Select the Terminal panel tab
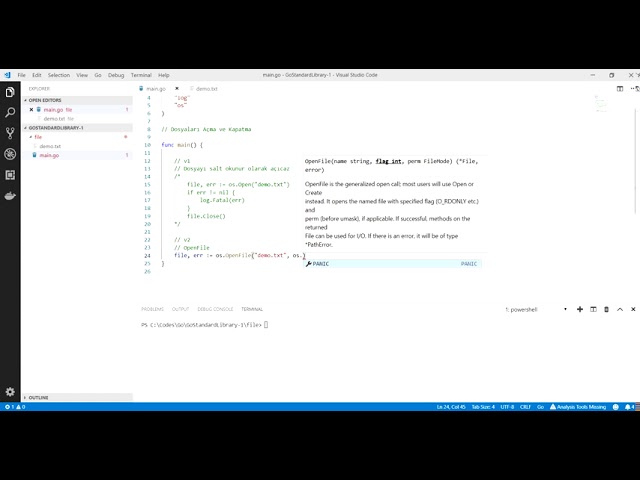The height and width of the screenshot is (480, 640). 252,309
